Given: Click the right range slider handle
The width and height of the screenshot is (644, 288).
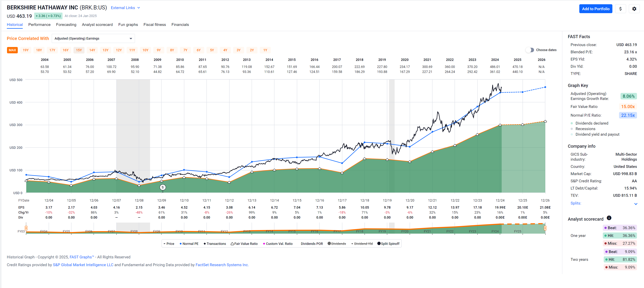Looking at the screenshot, I should 545,228.
